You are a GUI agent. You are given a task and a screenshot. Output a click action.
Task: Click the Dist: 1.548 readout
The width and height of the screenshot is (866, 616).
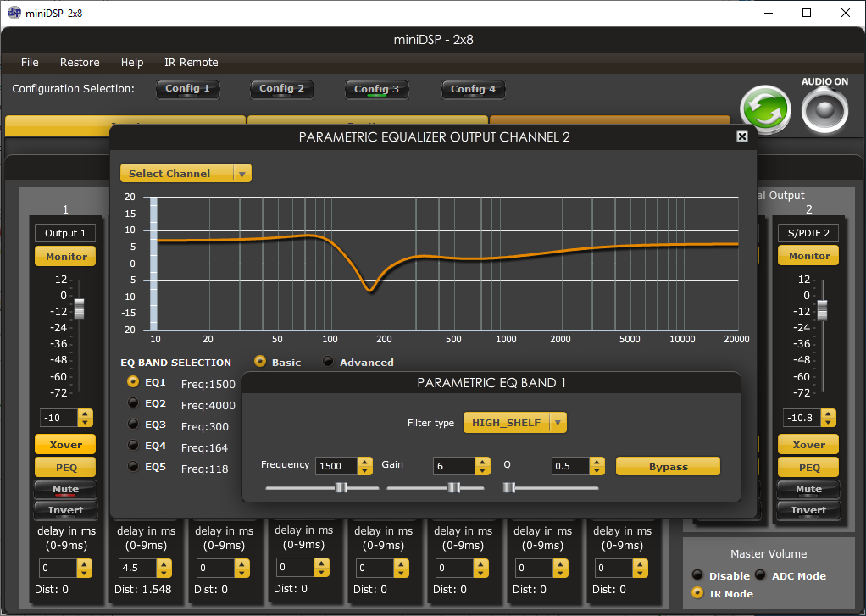[143, 590]
